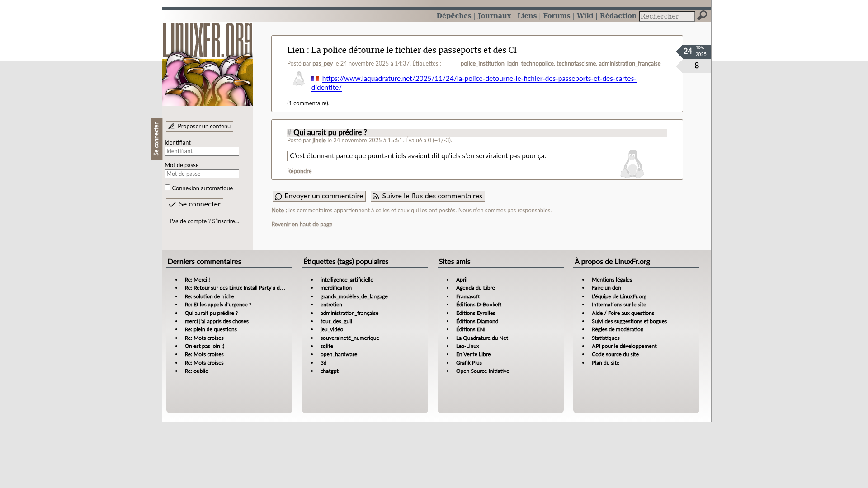Click the LinuxFr.org penguin logo
The height and width of the screenshot is (488, 868).
point(208,64)
